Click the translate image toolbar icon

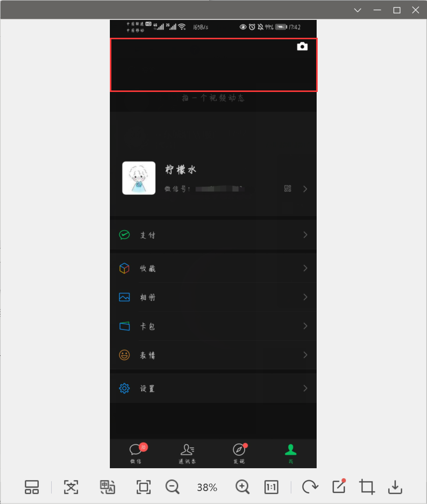pos(107,487)
